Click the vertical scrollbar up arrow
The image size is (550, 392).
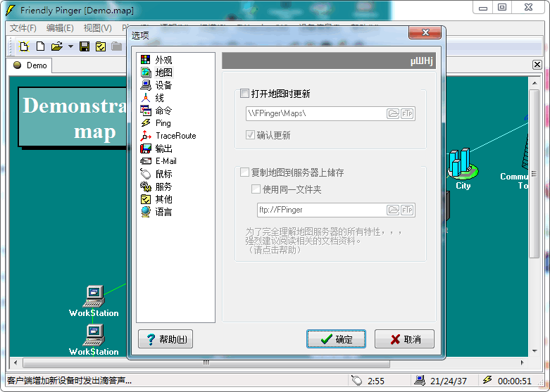pos(535,83)
